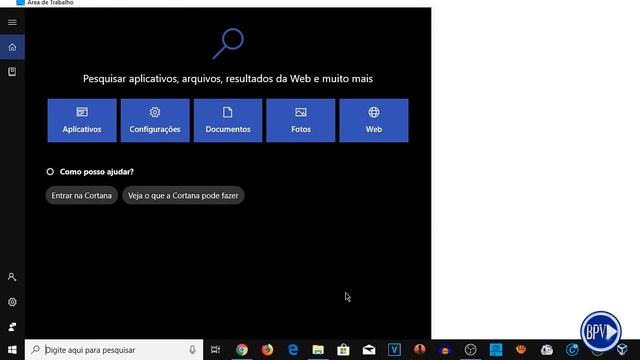Open the settings gear in the search sidebar
Screen dimensions: 640x360
click(12, 302)
